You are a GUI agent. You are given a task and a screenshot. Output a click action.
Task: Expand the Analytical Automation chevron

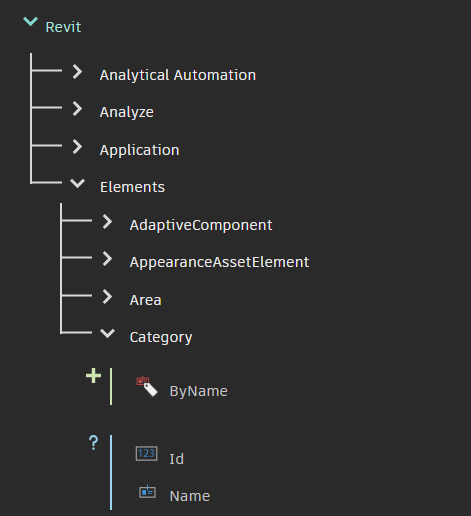coord(77,72)
